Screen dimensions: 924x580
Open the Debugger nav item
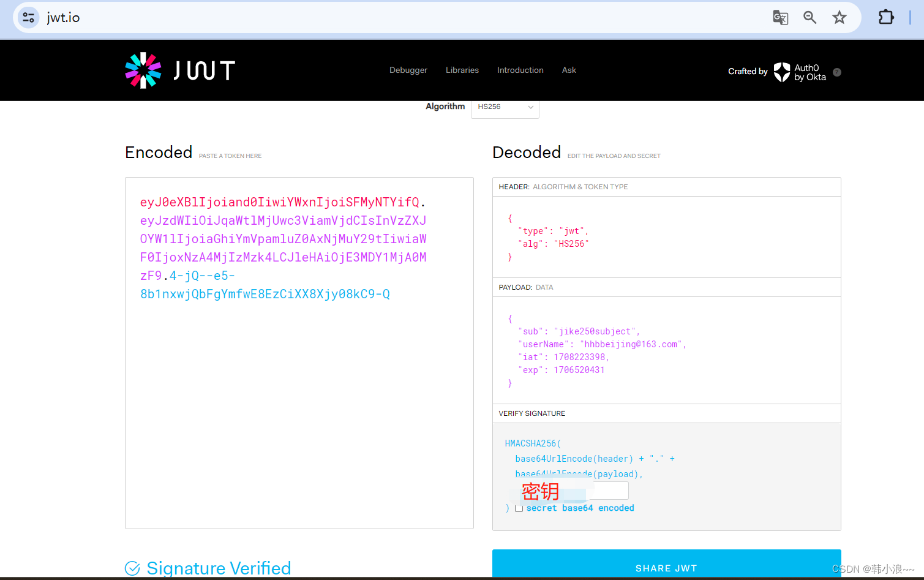[408, 70]
